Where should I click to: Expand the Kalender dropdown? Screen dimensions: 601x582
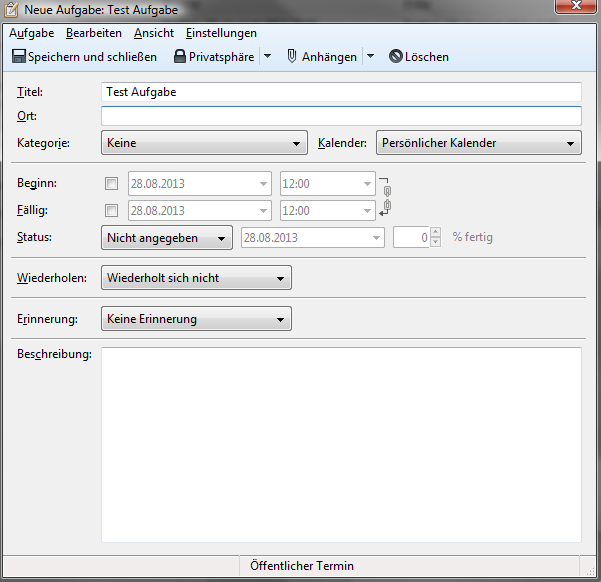tap(478, 143)
